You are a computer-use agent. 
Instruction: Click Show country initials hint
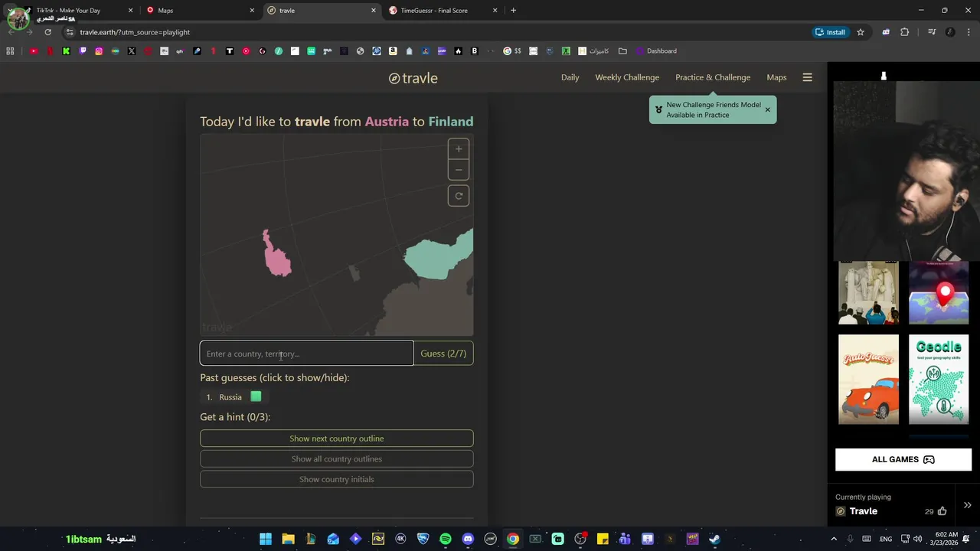pos(337,479)
